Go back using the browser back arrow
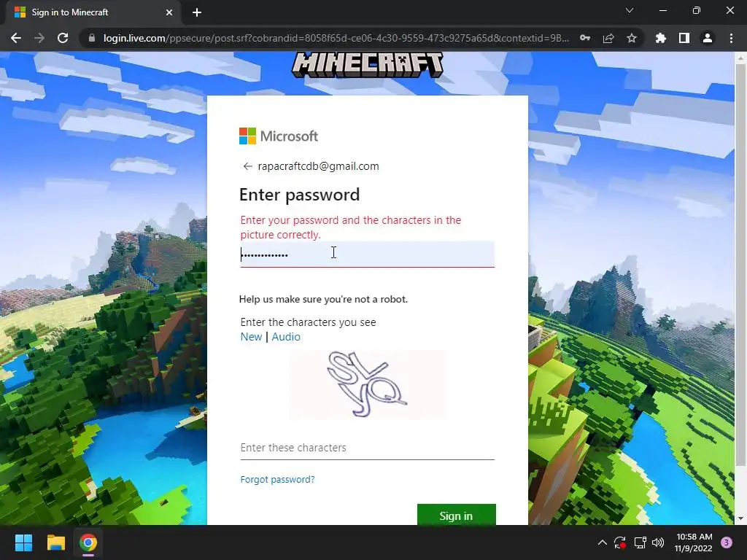This screenshot has height=560, width=747. coord(16,38)
